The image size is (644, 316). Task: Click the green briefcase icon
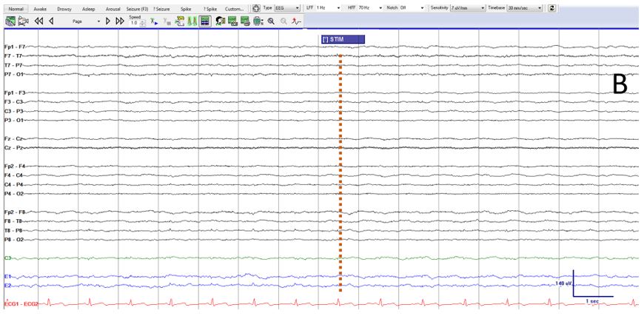(x=258, y=21)
